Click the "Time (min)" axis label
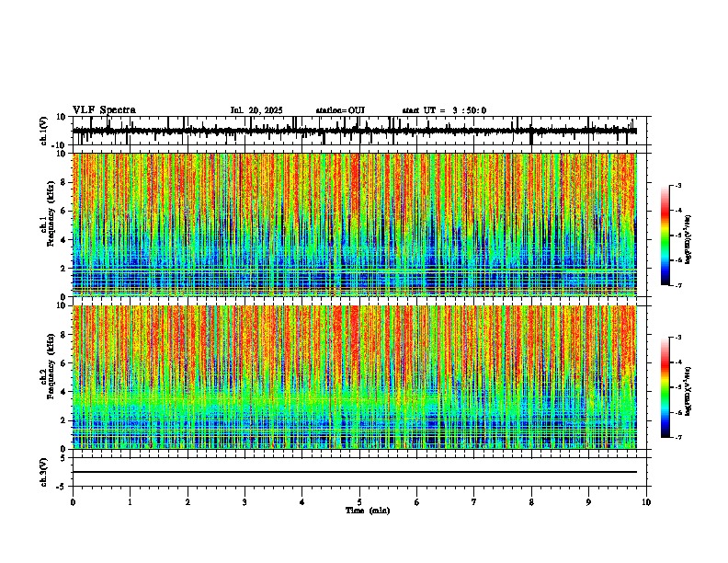Image resolution: width=728 pixels, height=563 pixels. coord(368,511)
